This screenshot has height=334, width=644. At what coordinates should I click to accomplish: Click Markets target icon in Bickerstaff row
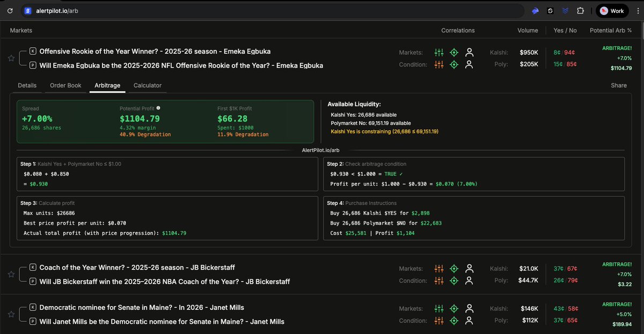(x=454, y=269)
